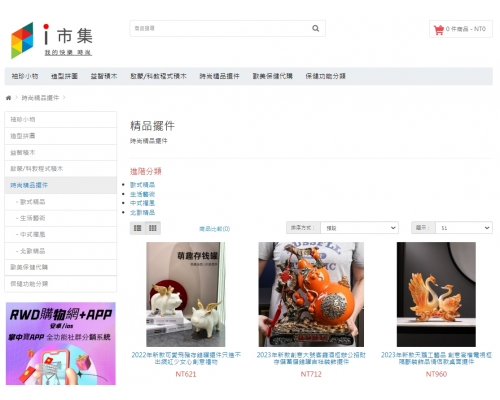Click 北歐精品 link under 進階分類
Image resolution: width=500 pixels, height=400 pixels.
(x=142, y=212)
